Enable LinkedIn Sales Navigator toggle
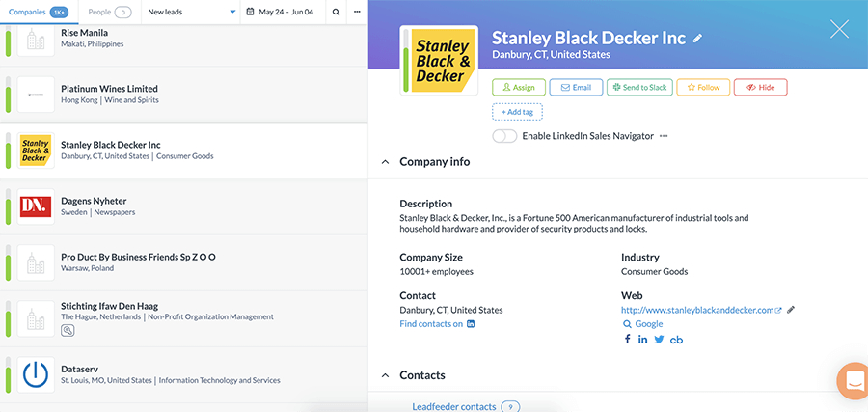This screenshot has height=412, width=868. 504,136
